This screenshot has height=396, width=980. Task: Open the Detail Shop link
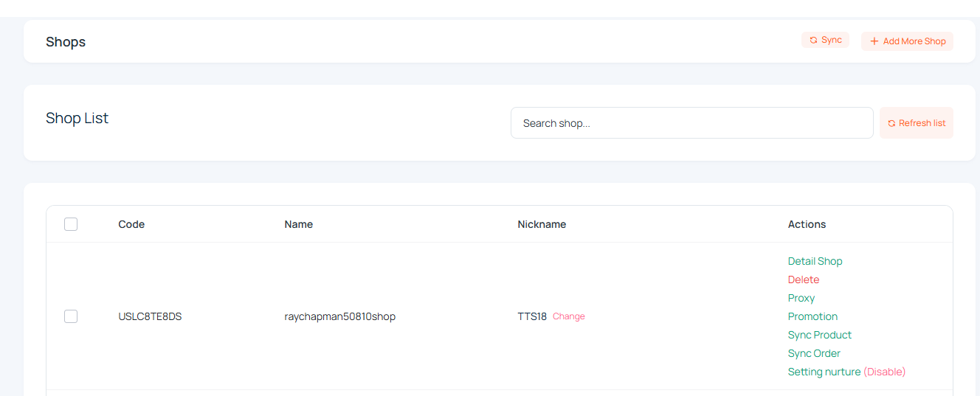(815, 261)
